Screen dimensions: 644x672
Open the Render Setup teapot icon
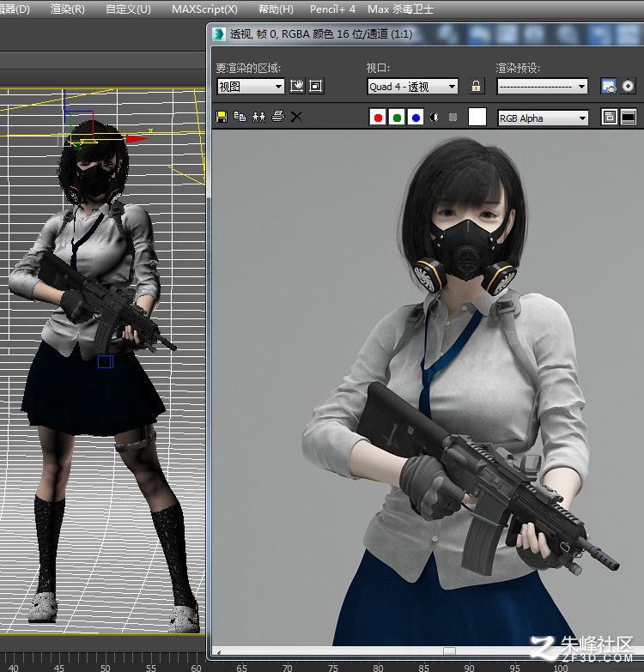click(x=609, y=86)
